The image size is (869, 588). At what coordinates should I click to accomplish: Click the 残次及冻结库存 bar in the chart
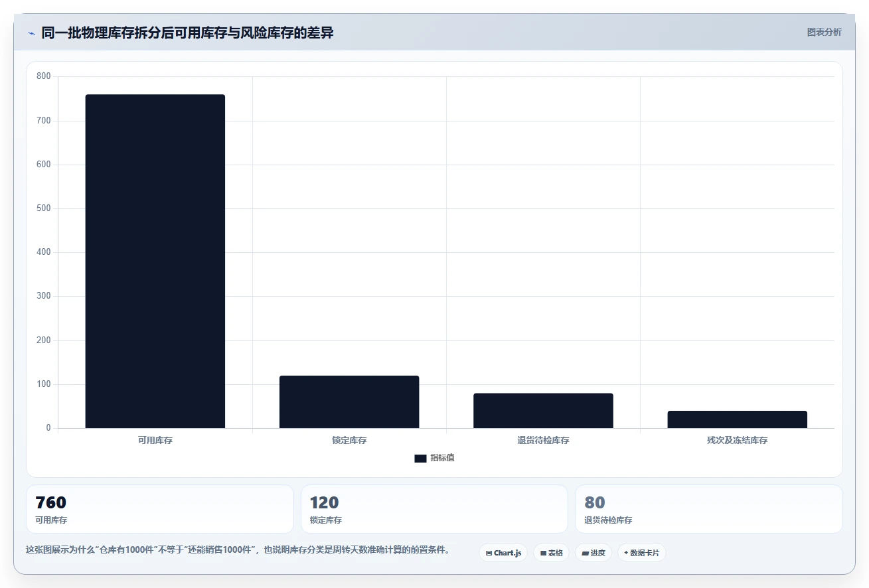pos(737,419)
